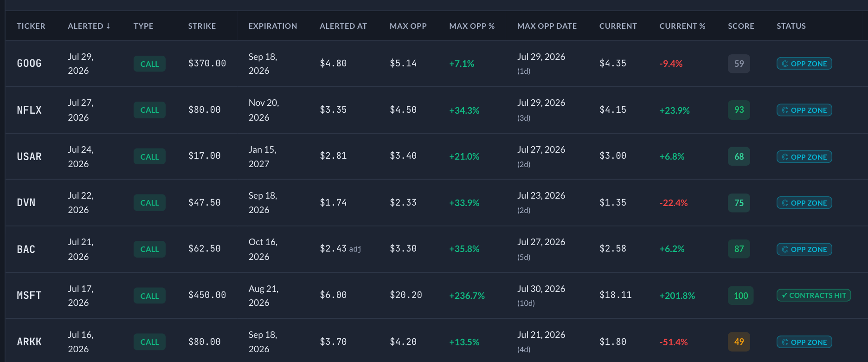Click the CALL badge in the BAC row
The width and height of the screenshot is (868, 362).
tap(149, 249)
